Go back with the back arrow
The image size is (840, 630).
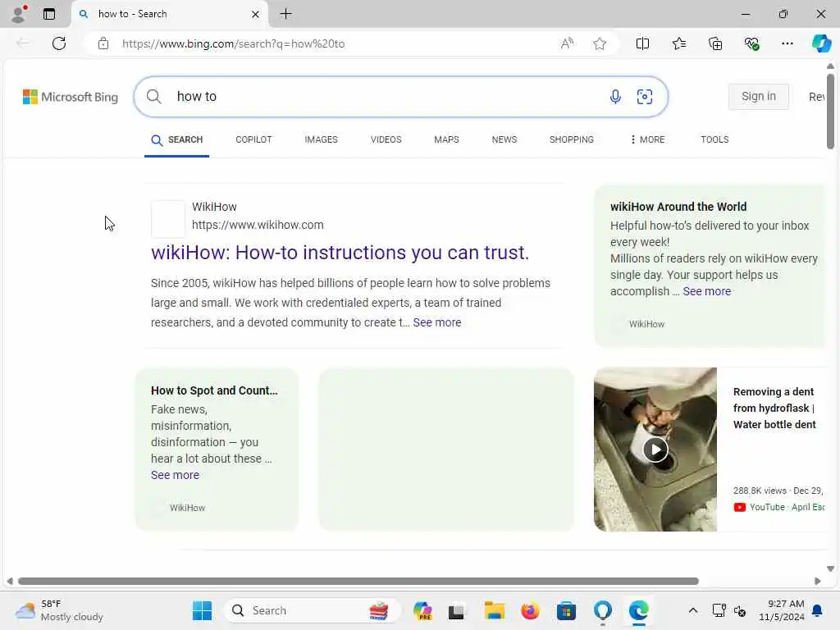[23, 43]
